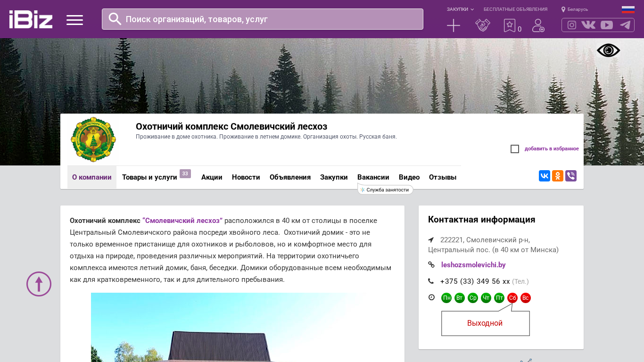The height and width of the screenshot is (362, 644).
Task: Focus the organizations search field
Action: pyautogui.click(x=263, y=19)
